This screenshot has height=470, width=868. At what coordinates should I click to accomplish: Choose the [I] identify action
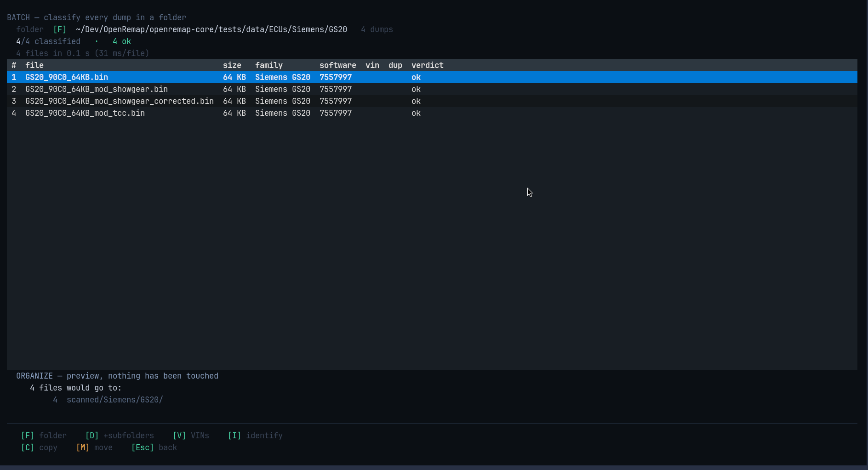point(255,436)
